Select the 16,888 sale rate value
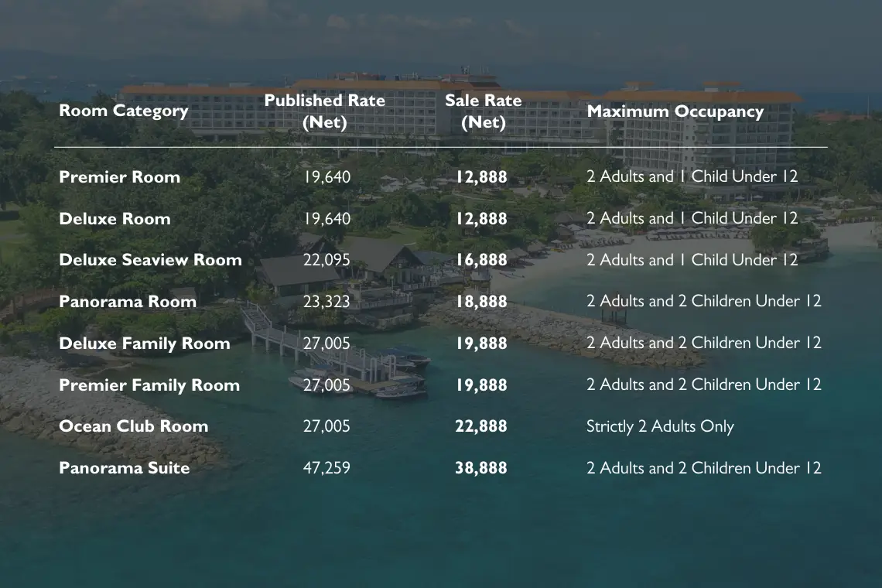882x588 pixels. pos(481,260)
